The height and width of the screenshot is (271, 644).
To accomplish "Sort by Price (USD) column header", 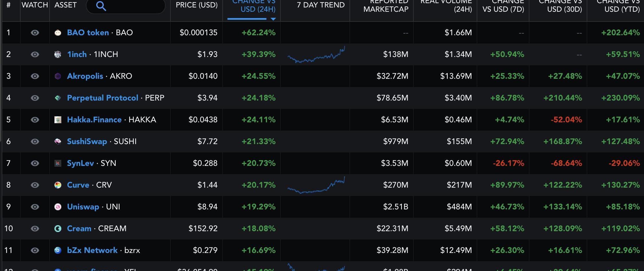I will coord(197,5).
